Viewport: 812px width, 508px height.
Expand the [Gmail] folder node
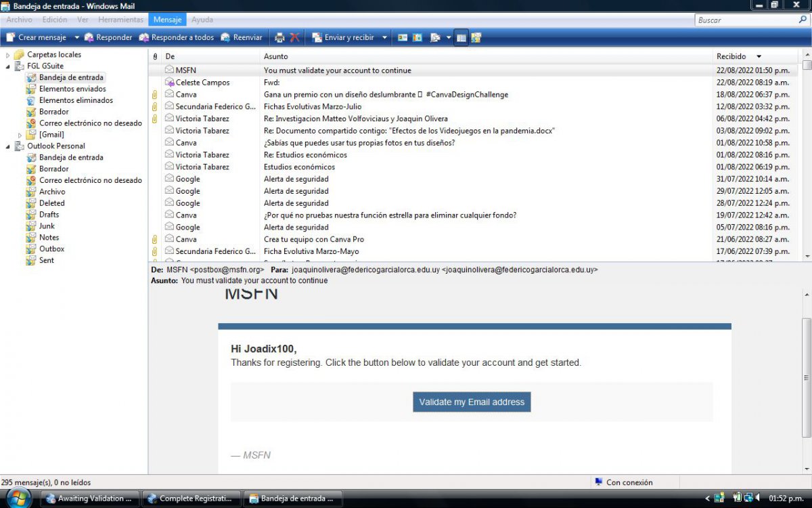pyautogui.click(x=20, y=135)
